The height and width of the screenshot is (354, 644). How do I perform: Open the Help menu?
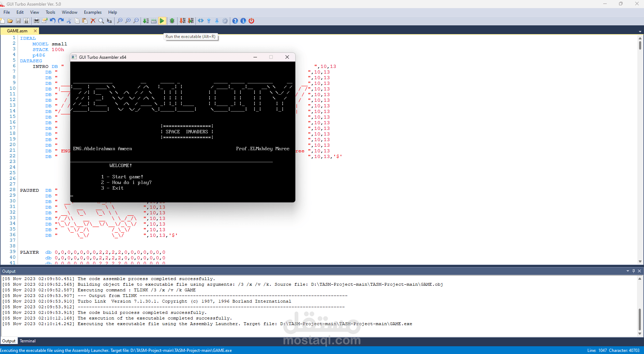[112, 12]
